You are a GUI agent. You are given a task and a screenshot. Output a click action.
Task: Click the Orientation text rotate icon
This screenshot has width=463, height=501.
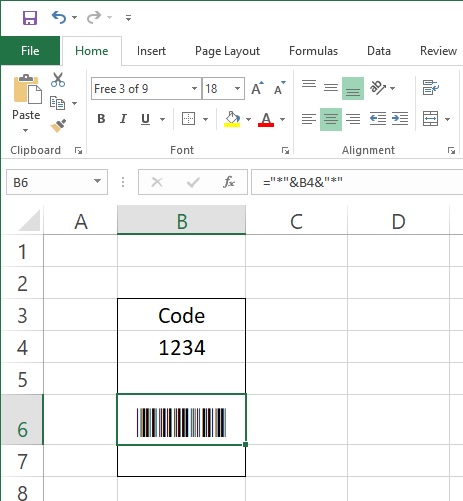378,88
